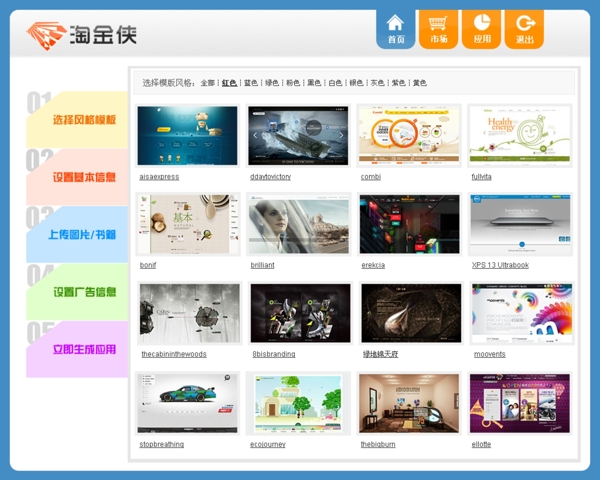
Task: Click the thebigburn text link
Action: (x=378, y=444)
